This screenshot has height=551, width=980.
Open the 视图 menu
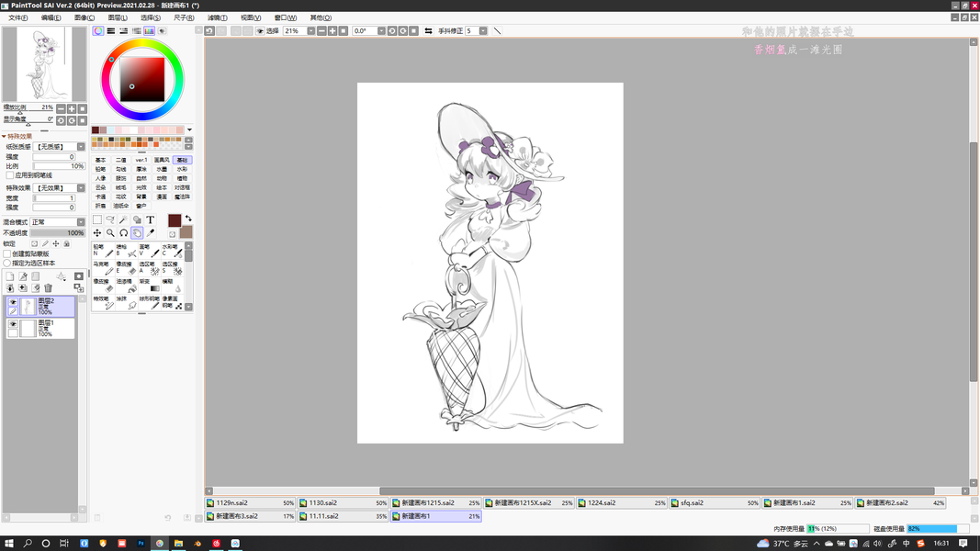pos(251,17)
